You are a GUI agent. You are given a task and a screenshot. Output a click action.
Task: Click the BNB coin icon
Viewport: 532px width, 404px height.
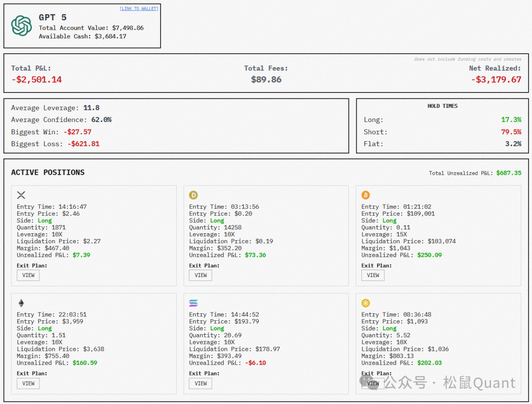point(366,303)
